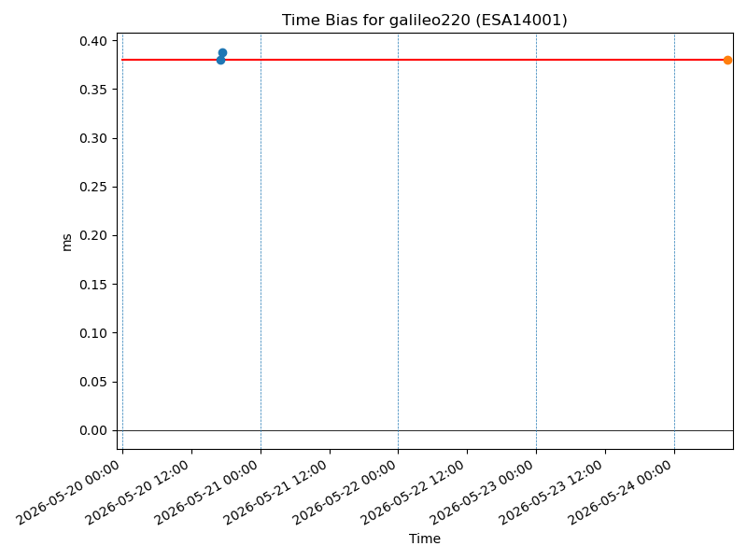The image size is (747, 560).
Task: Click the upper blue data point
Action: coord(222,53)
